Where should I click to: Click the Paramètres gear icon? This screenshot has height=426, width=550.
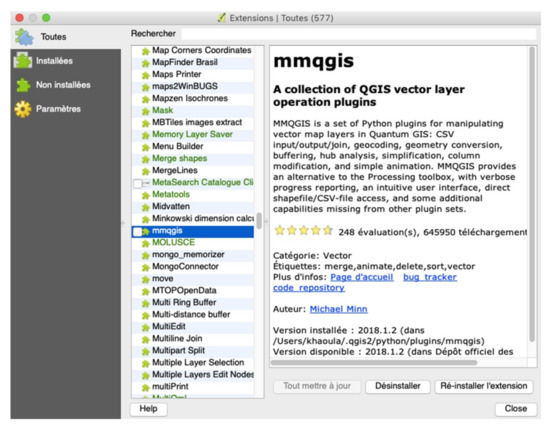coord(23,109)
